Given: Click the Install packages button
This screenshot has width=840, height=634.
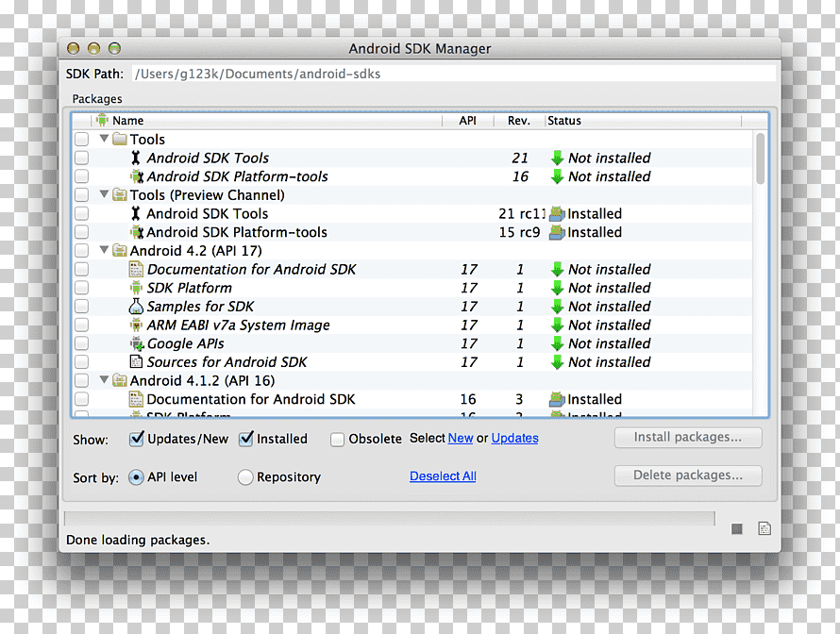Looking at the screenshot, I should [688, 438].
